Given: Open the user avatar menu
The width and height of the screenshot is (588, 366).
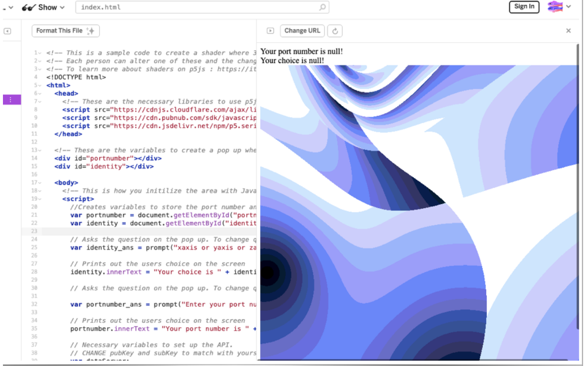Looking at the screenshot, I should pos(555,6).
